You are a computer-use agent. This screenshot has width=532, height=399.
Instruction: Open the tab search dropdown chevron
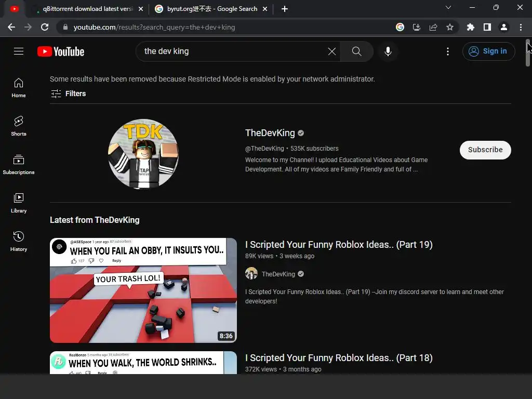pyautogui.click(x=448, y=7)
